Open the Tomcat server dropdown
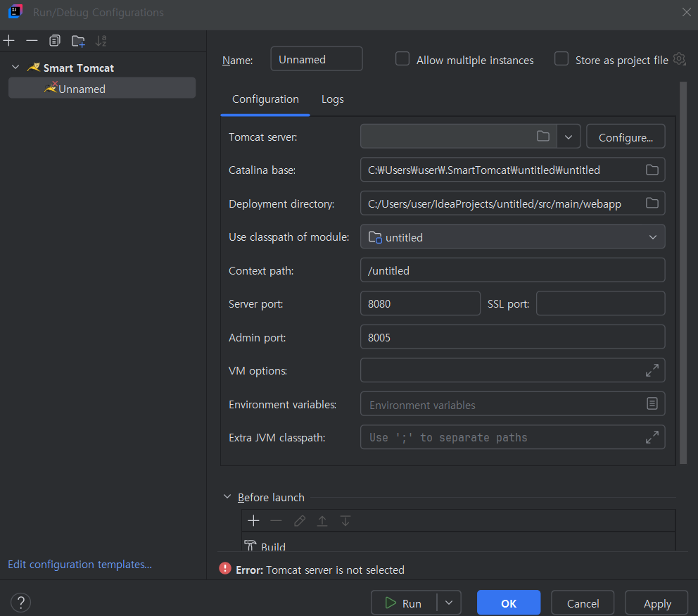The height and width of the screenshot is (616, 698). click(569, 137)
